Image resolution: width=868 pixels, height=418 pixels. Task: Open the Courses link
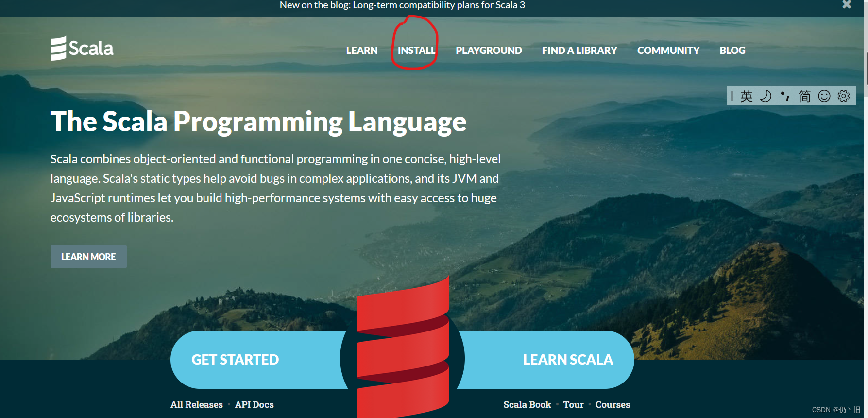(613, 404)
